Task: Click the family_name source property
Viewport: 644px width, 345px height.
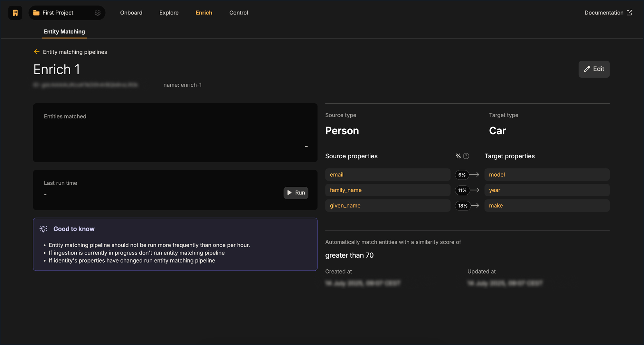Action: (x=387, y=190)
